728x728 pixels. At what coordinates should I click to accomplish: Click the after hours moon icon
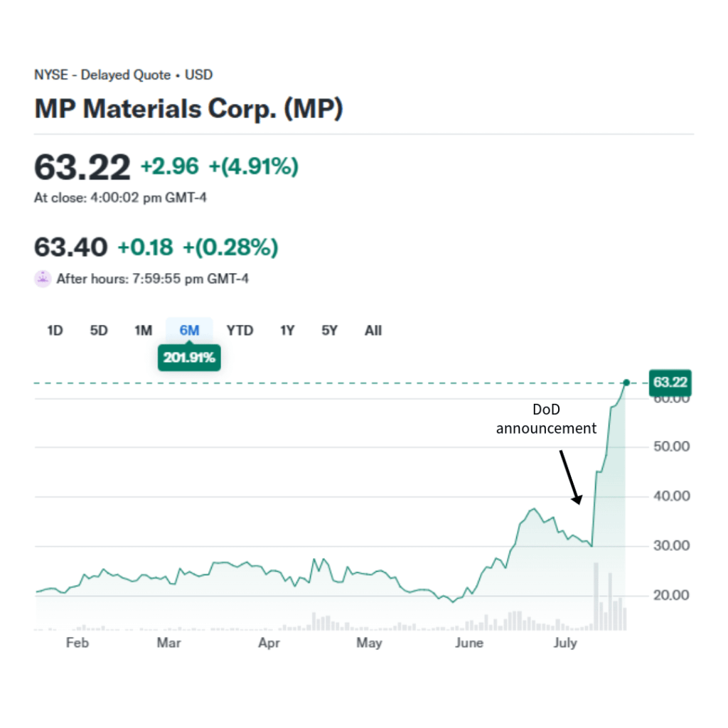point(43,279)
